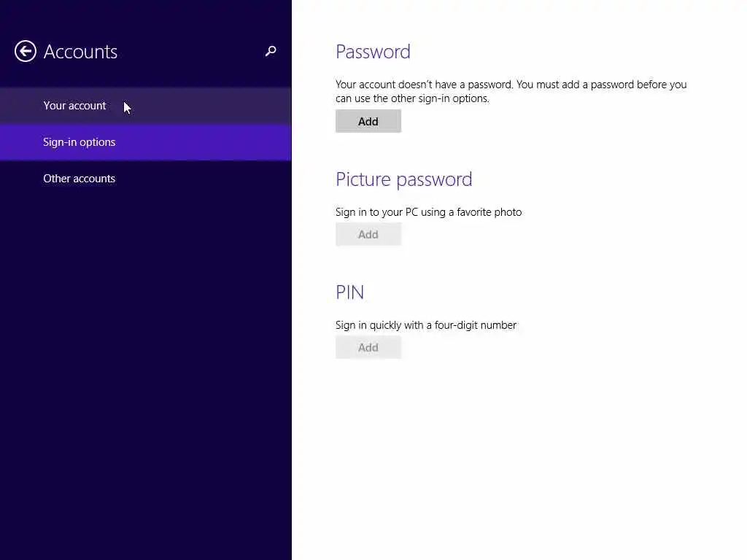The image size is (747, 560).
Task: Click the Picture password heading
Action: tap(404, 179)
